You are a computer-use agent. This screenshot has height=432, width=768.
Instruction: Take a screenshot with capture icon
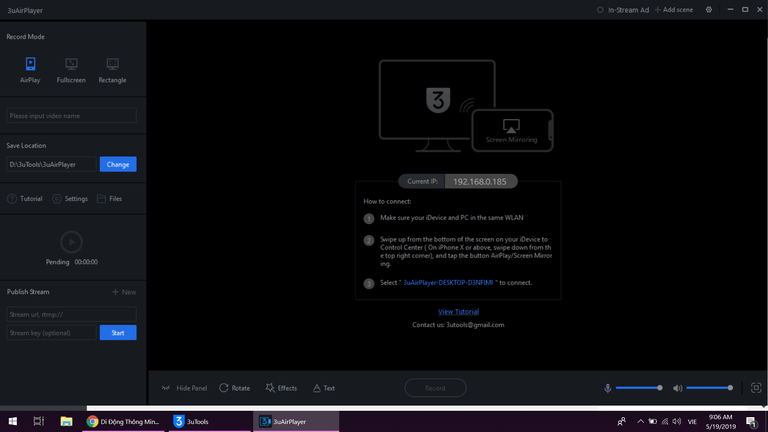tap(756, 388)
